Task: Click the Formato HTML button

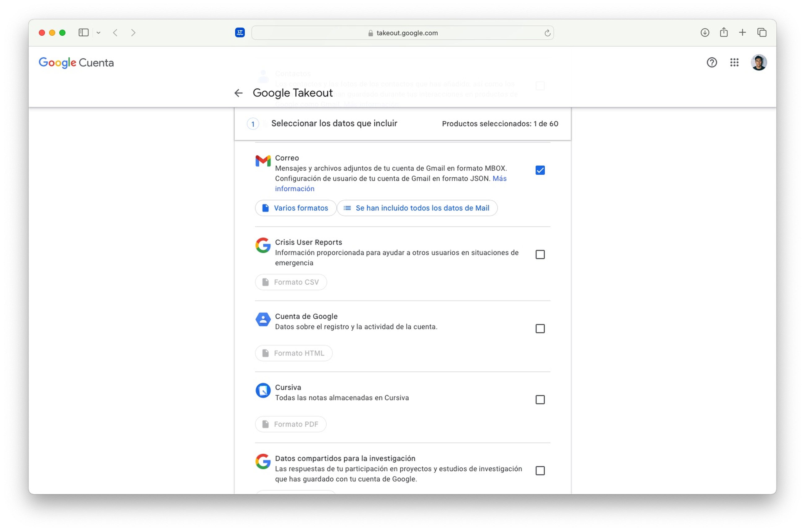Action: pyautogui.click(x=293, y=353)
